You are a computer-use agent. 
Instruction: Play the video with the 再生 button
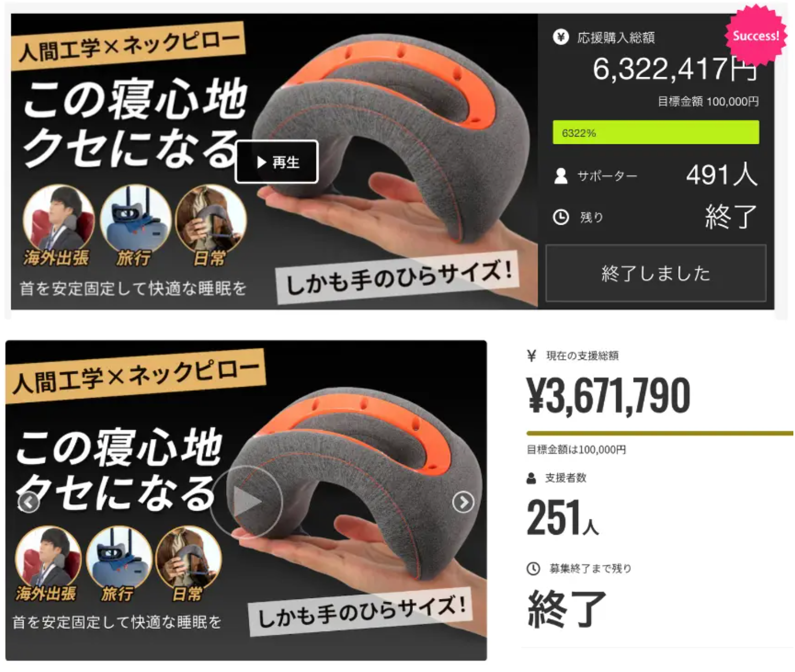click(x=277, y=162)
